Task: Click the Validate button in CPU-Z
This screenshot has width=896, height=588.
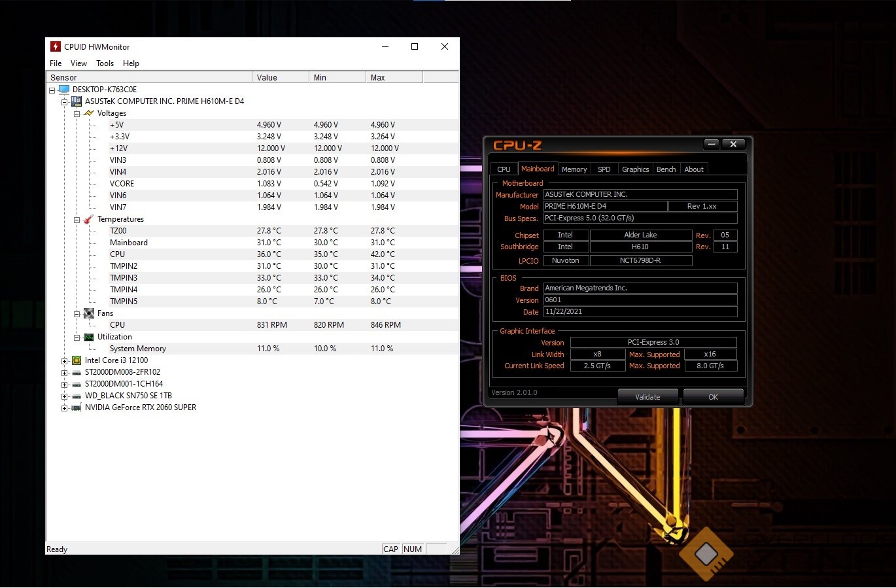Action: click(647, 397)
